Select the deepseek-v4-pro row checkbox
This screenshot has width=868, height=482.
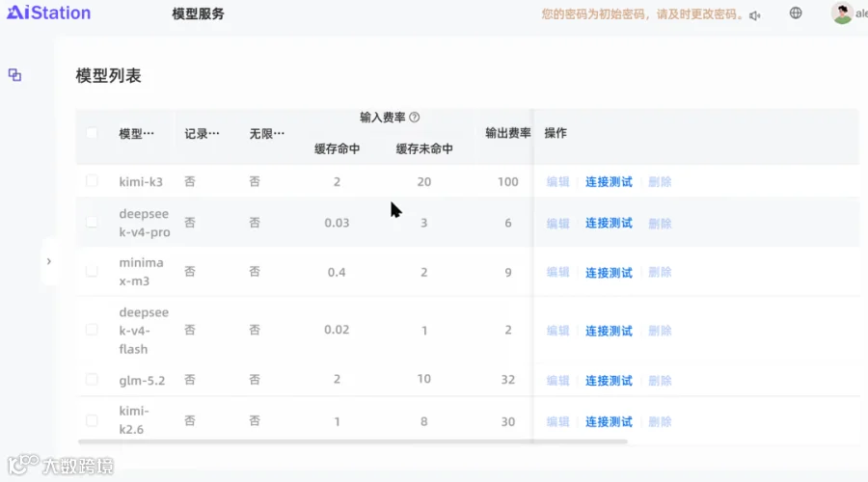(92, 223)
